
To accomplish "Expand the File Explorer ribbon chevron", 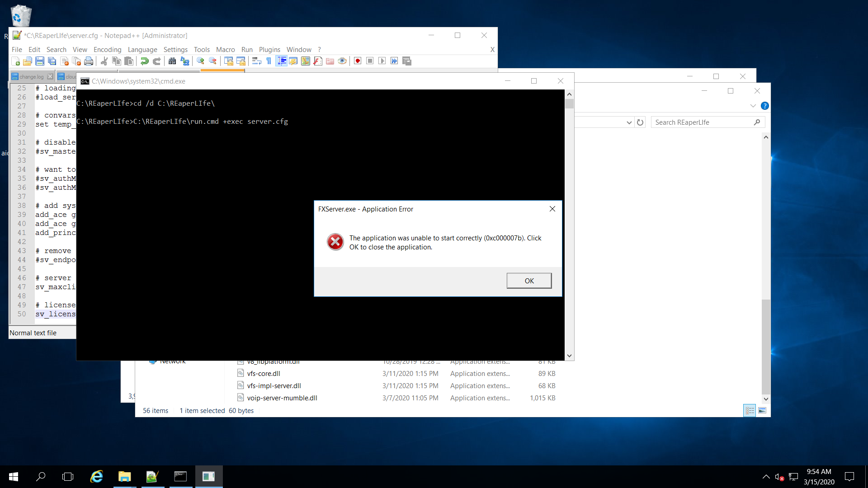I will [753, 105].
